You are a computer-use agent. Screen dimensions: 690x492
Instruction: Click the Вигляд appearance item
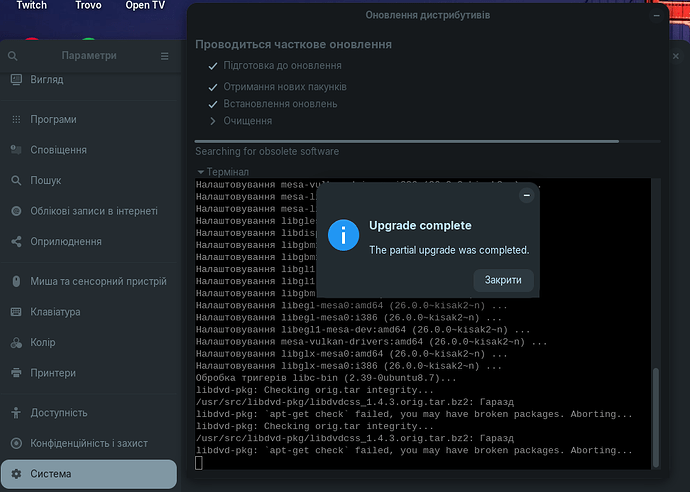click(47, 80)
